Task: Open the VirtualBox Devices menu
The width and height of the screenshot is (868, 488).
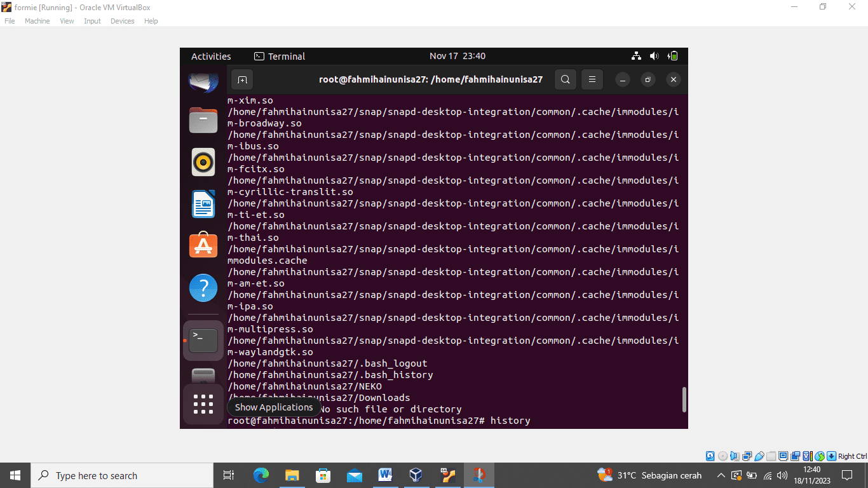Action: pyautogui.click(x=122, y=21)
